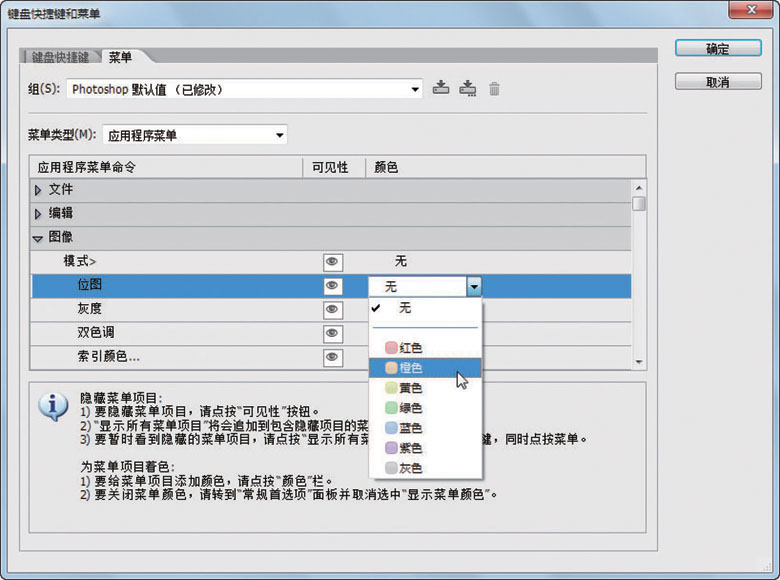The image size is (780, 580).
Task: Switch to the 键盘快捷键 tab
Action: [x=61, y=56]
